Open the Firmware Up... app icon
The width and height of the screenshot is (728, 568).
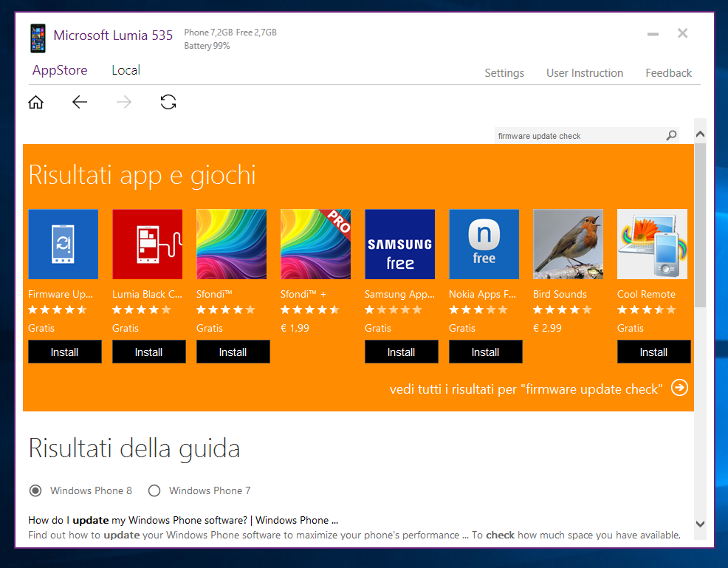tap(63, 244)
